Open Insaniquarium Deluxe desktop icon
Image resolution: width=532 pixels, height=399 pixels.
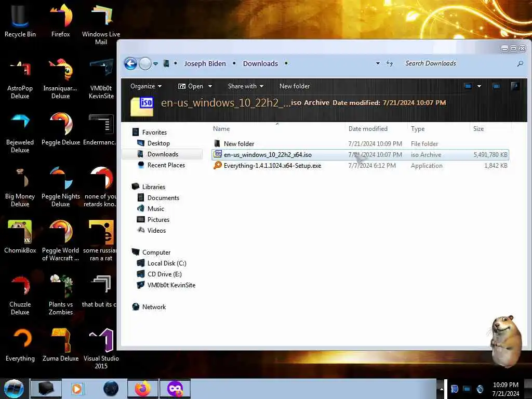point(61,79)
